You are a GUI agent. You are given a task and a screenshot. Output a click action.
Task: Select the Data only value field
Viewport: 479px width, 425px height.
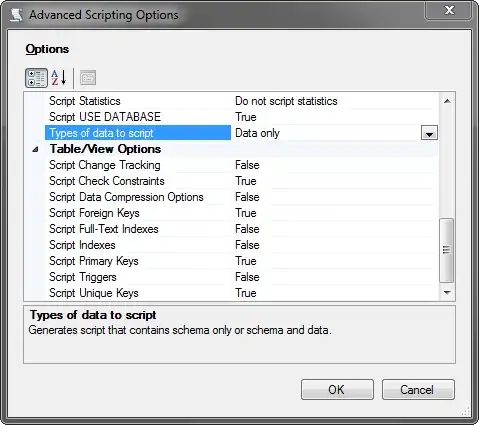coord(327,133)
